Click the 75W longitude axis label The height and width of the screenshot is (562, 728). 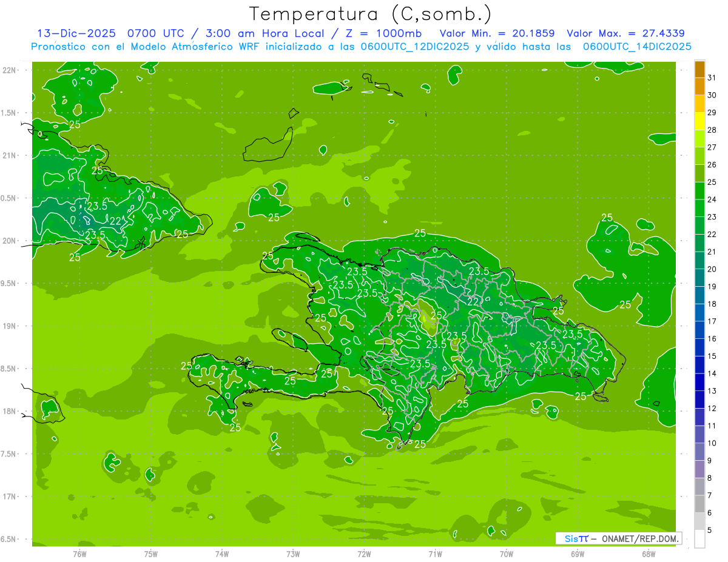click(x=151, y=554)
